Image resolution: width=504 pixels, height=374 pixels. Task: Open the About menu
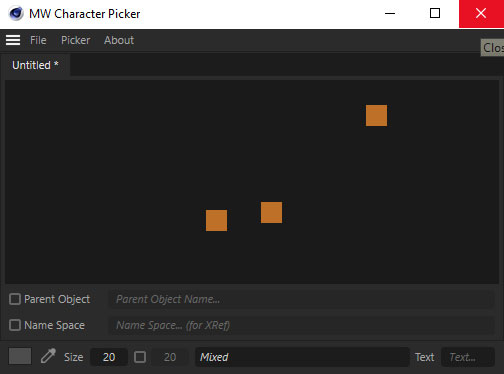[119, 40]
